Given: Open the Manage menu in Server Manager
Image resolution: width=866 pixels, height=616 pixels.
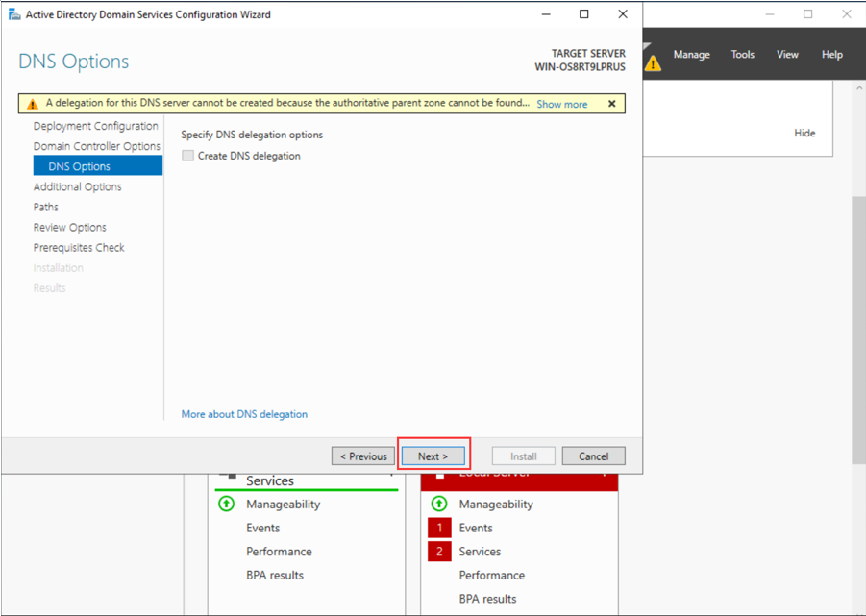Looking at the screenshot, I should (x=691, y=55).
